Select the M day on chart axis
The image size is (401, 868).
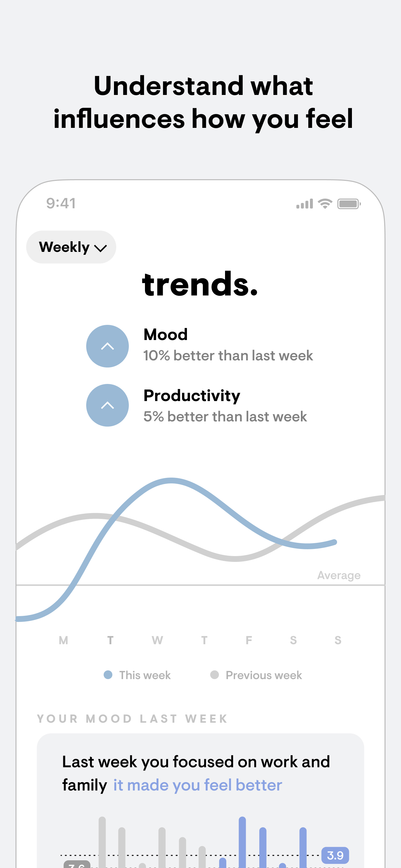(63, 640)
